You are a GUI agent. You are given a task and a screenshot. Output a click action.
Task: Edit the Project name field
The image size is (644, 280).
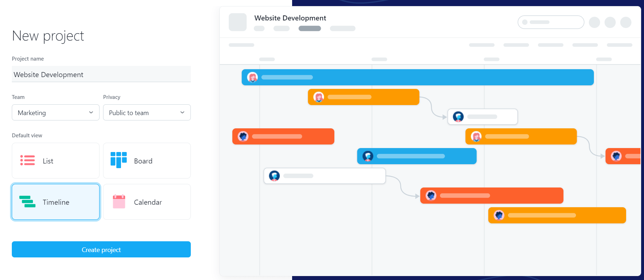[101, 74]
